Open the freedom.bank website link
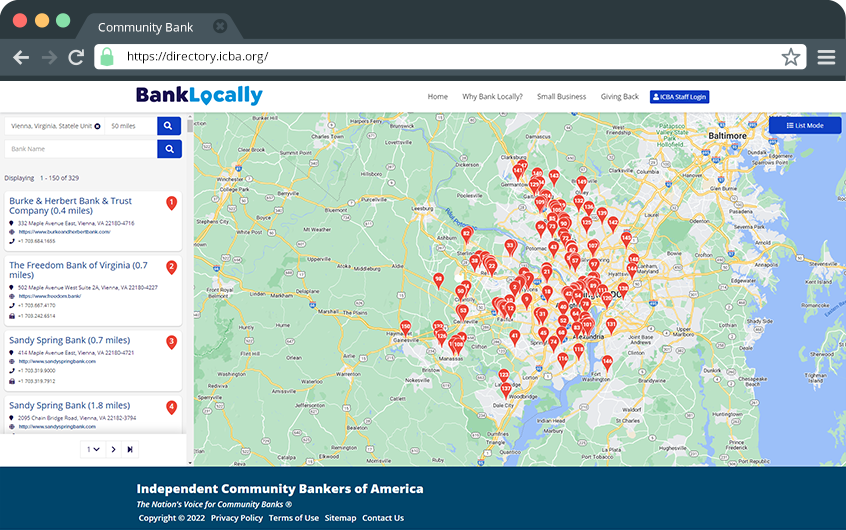This screenshot has width=846, height=530. point(50,296)
